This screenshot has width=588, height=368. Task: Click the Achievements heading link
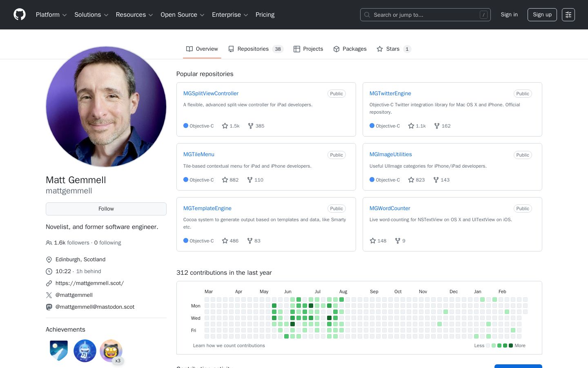65,330
